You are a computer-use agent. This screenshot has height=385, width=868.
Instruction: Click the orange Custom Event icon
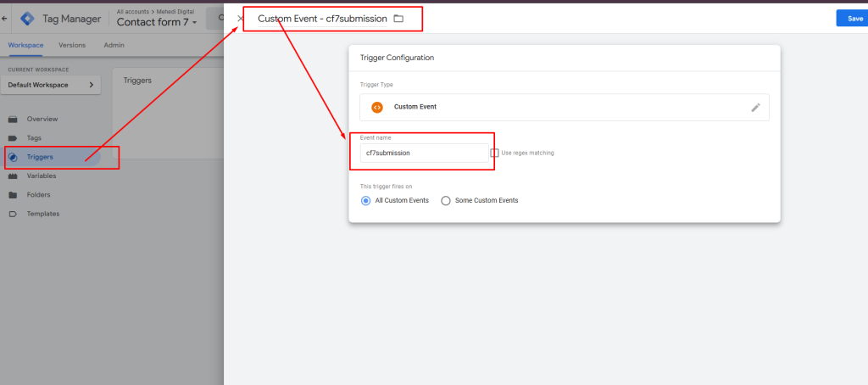[377, 107]
